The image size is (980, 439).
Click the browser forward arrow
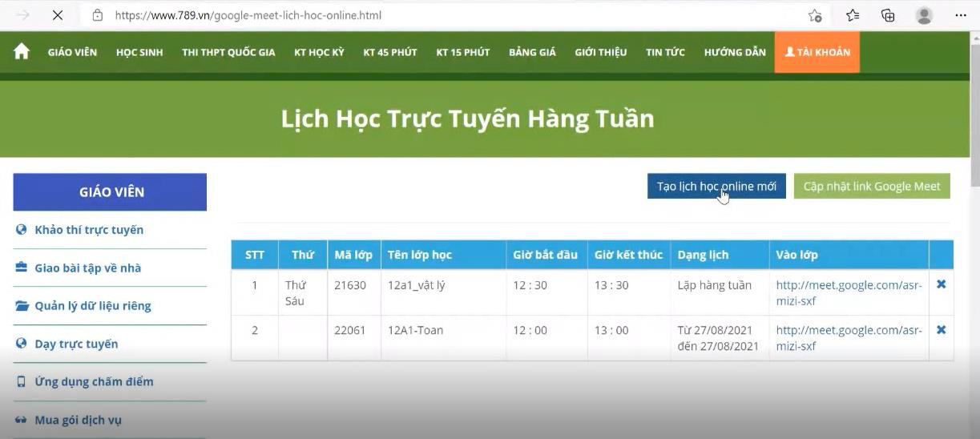click(x=23, y=15)
